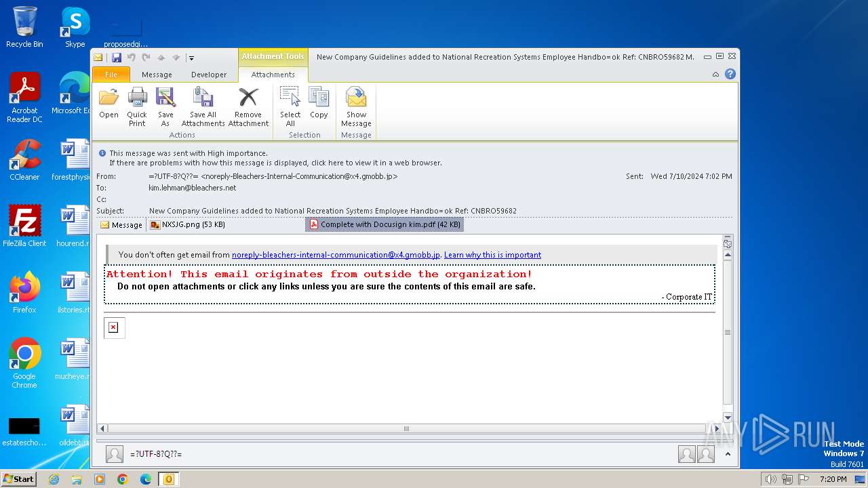This screenshot has width=868, height=488.
Task: Go to next item arrow
Action: tap(176, 58)
